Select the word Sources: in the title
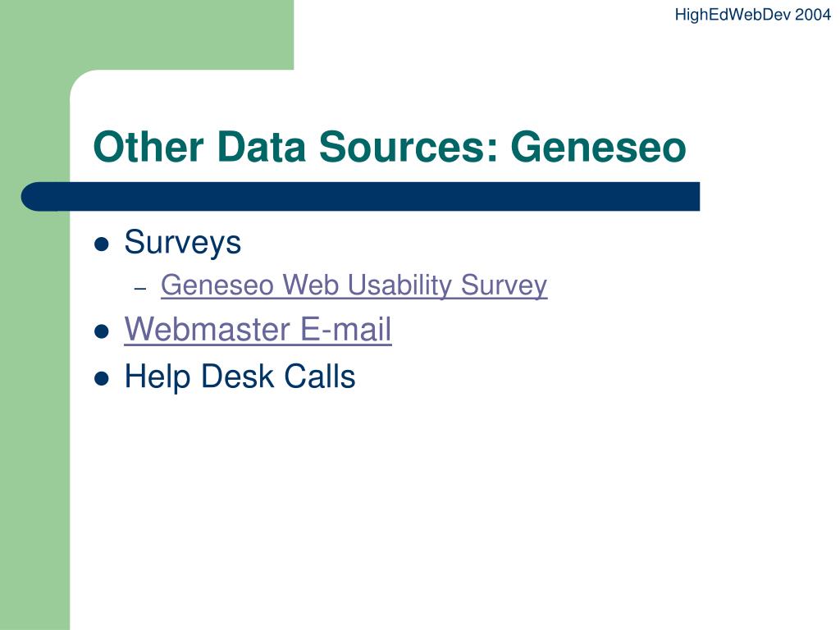 409,147
